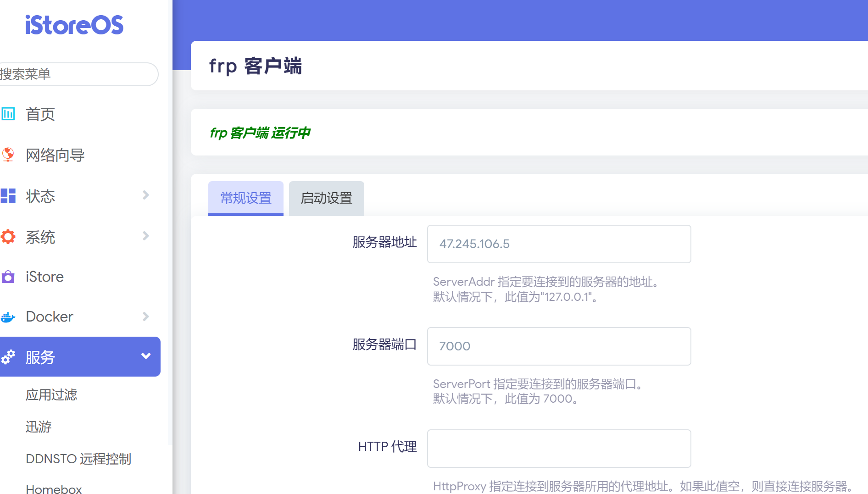Click the ServerAddr description text
The width and height of the screenshot is (868, 494).
pyautogui.click(x=546, y=289)
